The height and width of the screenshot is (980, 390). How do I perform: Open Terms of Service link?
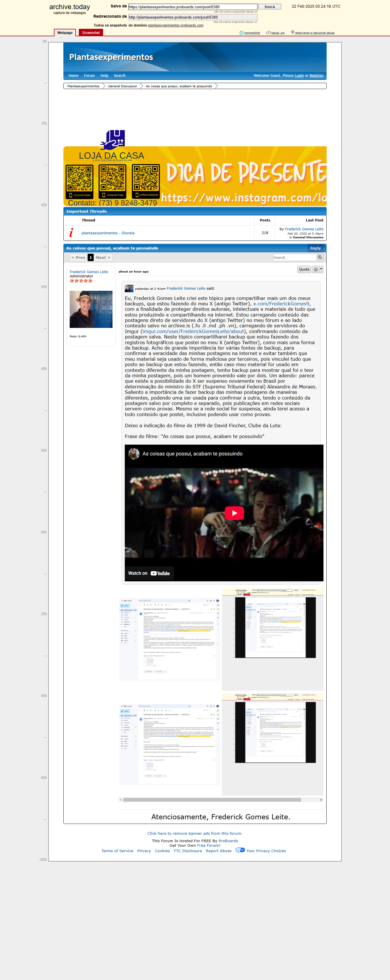pyautogui.click(x=117, y=851)
